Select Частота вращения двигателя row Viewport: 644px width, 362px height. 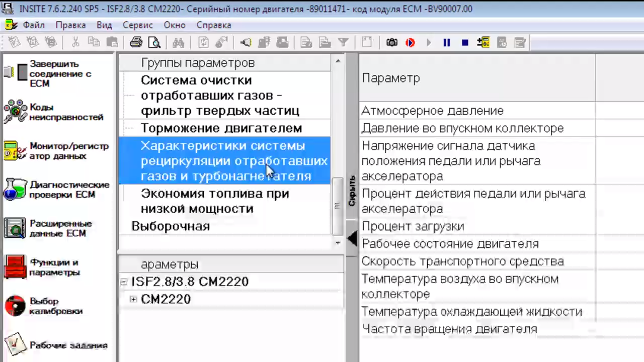[x=477, y=329]
